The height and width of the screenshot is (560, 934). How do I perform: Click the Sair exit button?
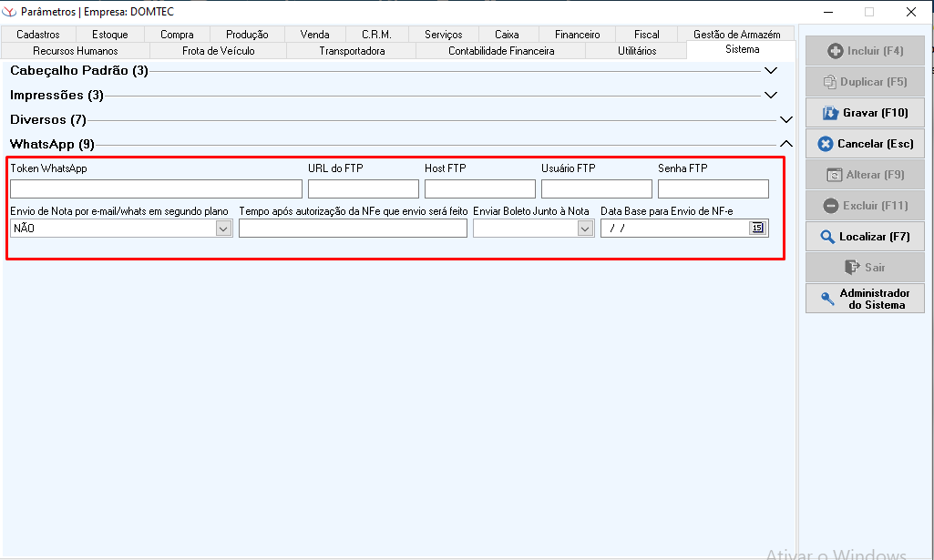[865, 268]
